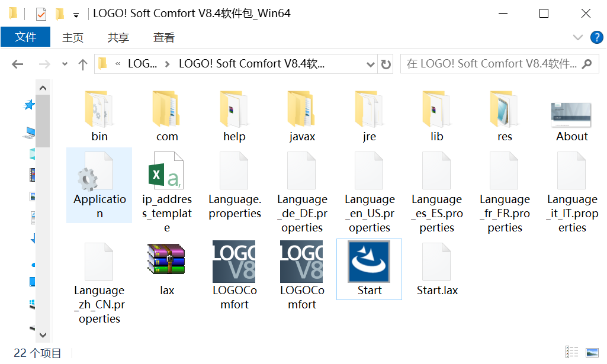Select the first LOGOComfort file
This screenshot has height=364, width=607.
click(234, 276)
